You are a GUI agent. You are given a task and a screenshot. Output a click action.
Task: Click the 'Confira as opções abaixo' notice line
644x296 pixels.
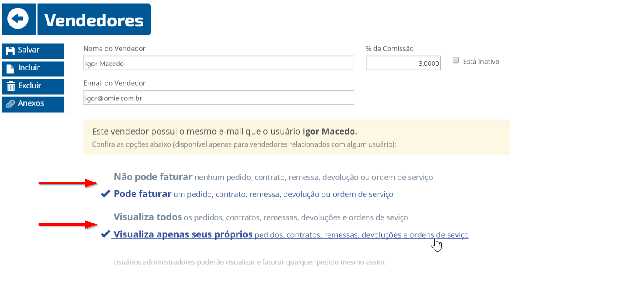244,144
